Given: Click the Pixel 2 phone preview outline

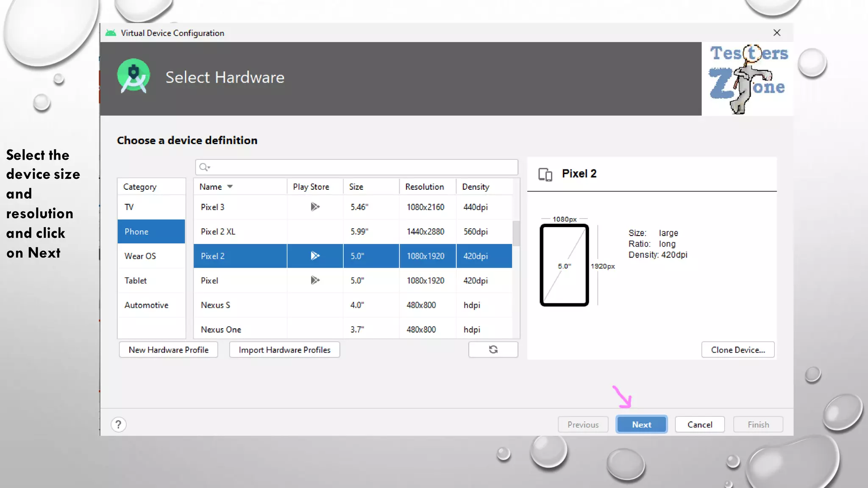Looking at the screenshot, I should point(564,265).
